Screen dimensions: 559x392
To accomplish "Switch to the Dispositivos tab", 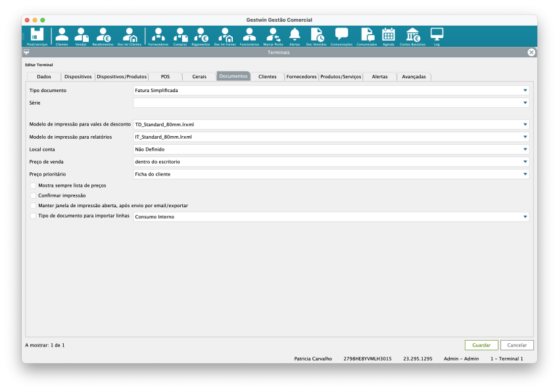I will pyautogui.click(x=78, y=76).
